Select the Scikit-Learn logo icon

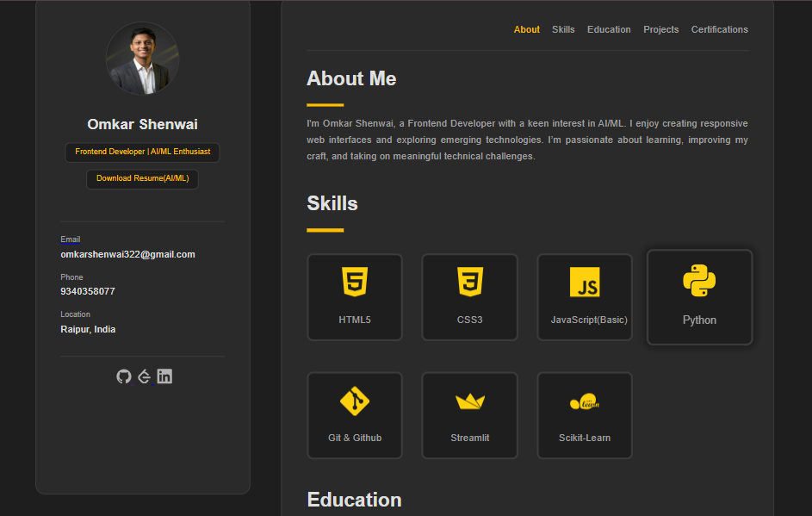point(585,402)
